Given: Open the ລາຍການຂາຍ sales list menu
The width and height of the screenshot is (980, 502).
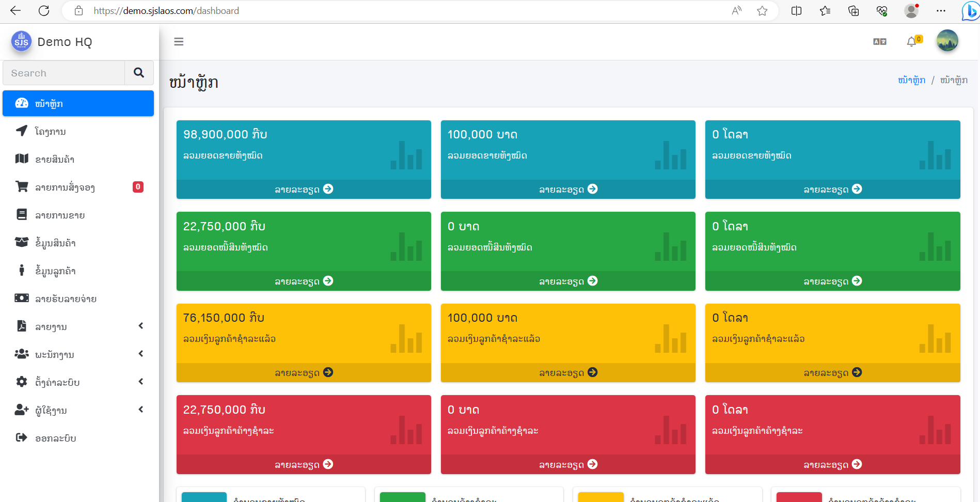Looking at the screenshot, I should pos(78,215).
